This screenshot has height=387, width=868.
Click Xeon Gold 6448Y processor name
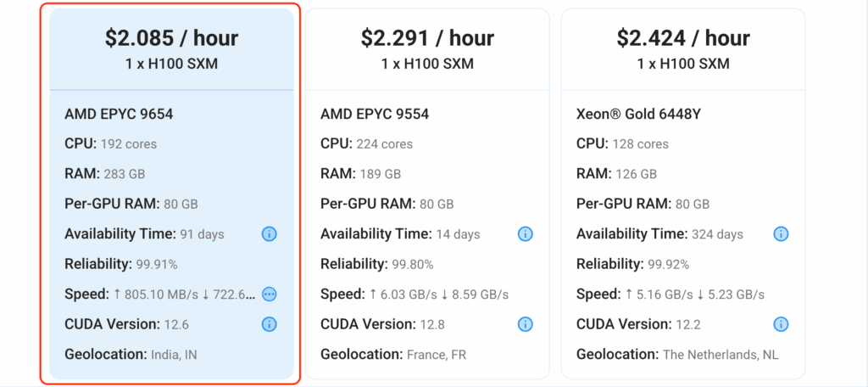[639, 115]
